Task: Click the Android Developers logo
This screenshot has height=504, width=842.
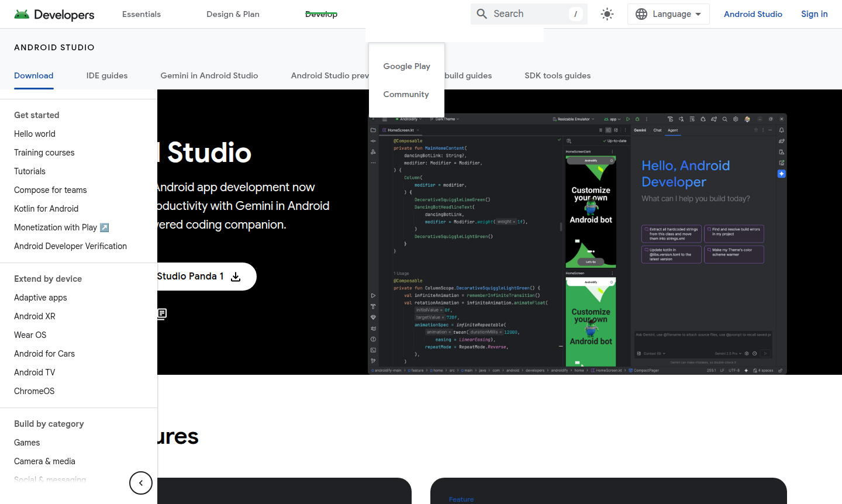Action: [x=54, y=14]
